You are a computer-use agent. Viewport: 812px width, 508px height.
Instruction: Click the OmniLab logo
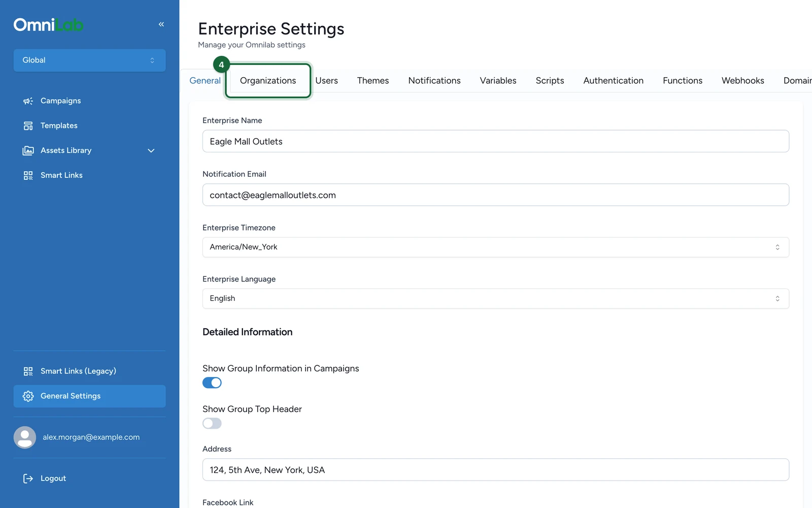[49, 24]
